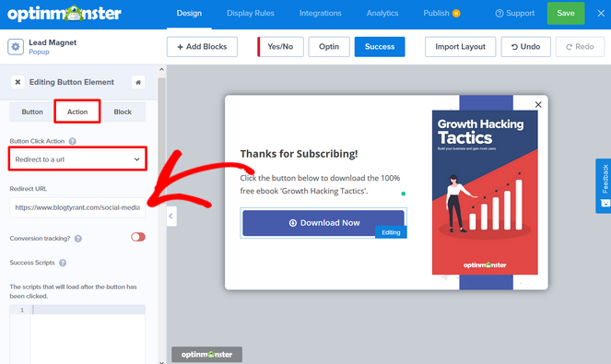Click into the Redirect URL field
611x364 pixels.
[77, 207]
